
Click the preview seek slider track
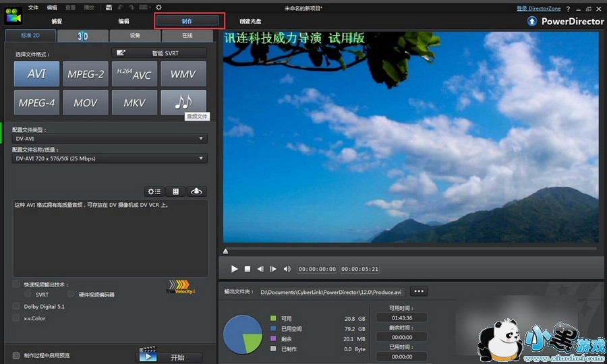pos(410,250)
